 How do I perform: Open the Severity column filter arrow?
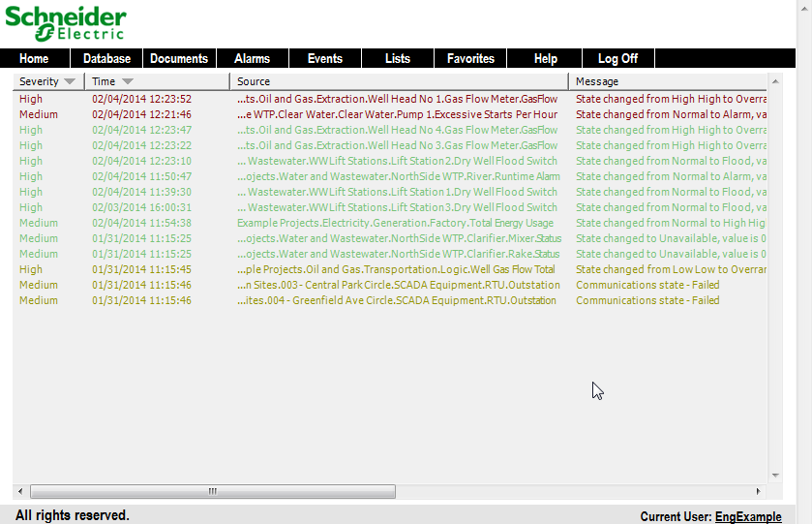click(x=69, y=81)
